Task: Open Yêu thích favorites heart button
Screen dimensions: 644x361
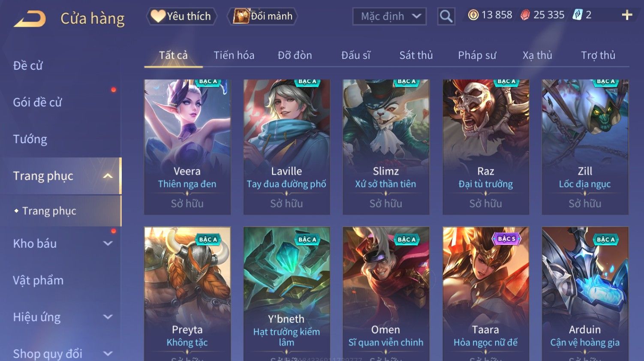Action: (181, 16)
